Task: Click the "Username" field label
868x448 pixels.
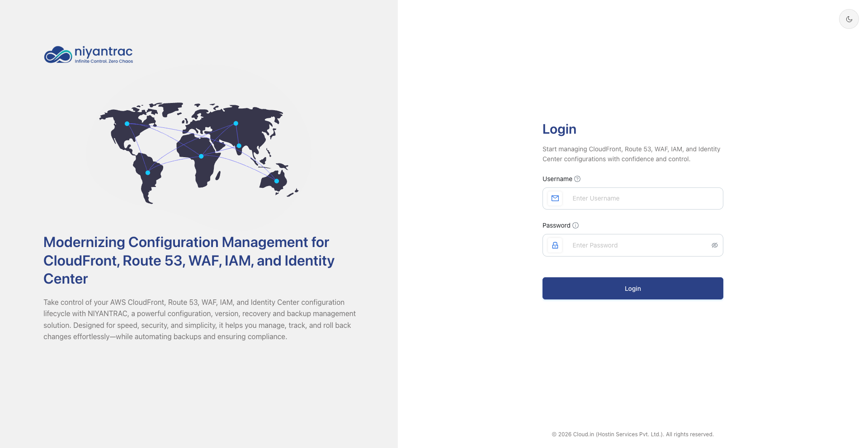Action: (x=557, y=179)
